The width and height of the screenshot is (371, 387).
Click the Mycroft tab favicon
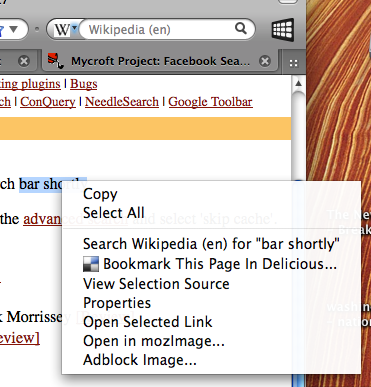click(55, 61)
